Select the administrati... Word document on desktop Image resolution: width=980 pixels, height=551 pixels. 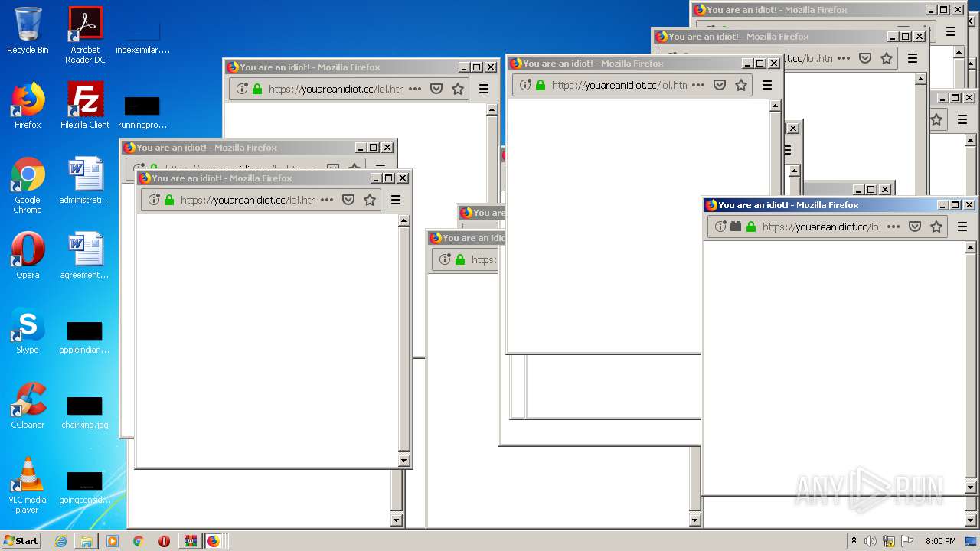coord(85,181)
